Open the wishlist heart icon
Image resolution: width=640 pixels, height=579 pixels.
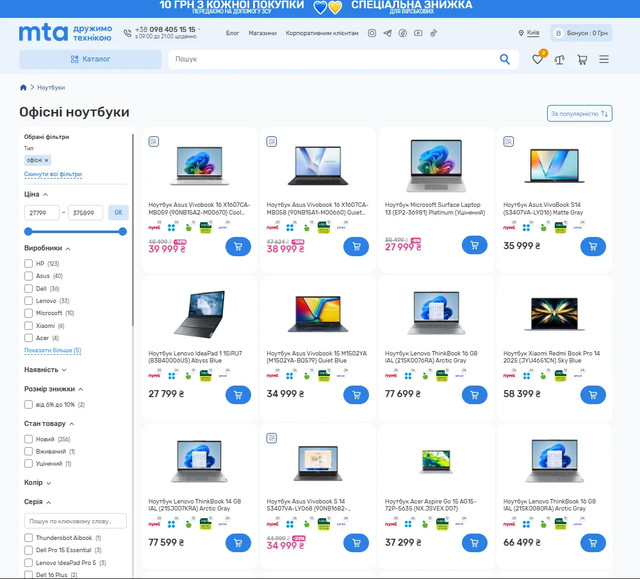pyautogui.click(x=538, y=60)
